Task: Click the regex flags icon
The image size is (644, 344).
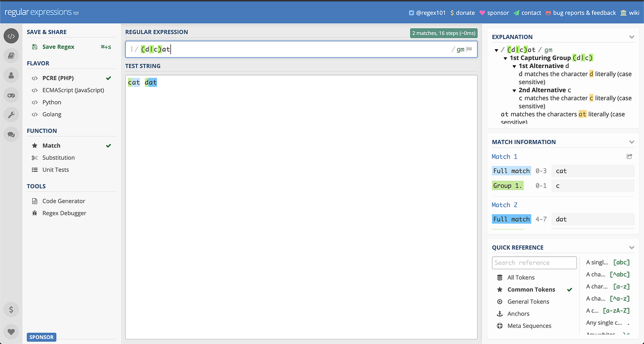Action: (469, 50)
